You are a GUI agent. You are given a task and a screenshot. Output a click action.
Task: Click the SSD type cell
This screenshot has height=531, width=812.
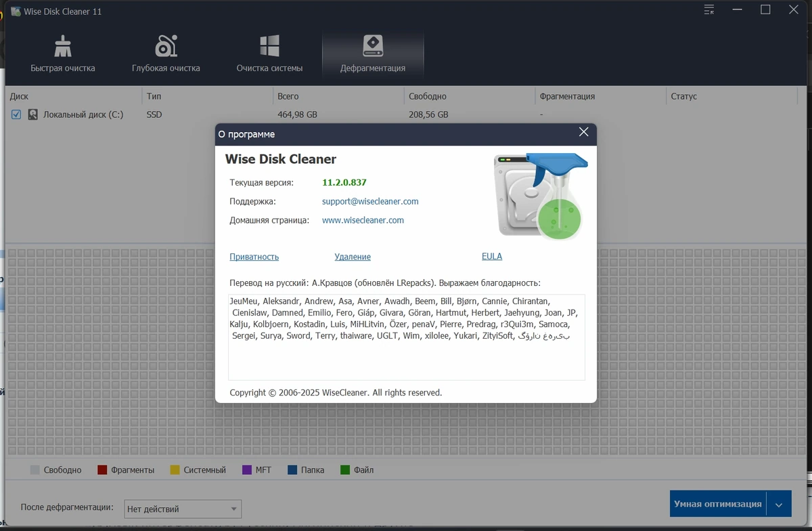154,114
